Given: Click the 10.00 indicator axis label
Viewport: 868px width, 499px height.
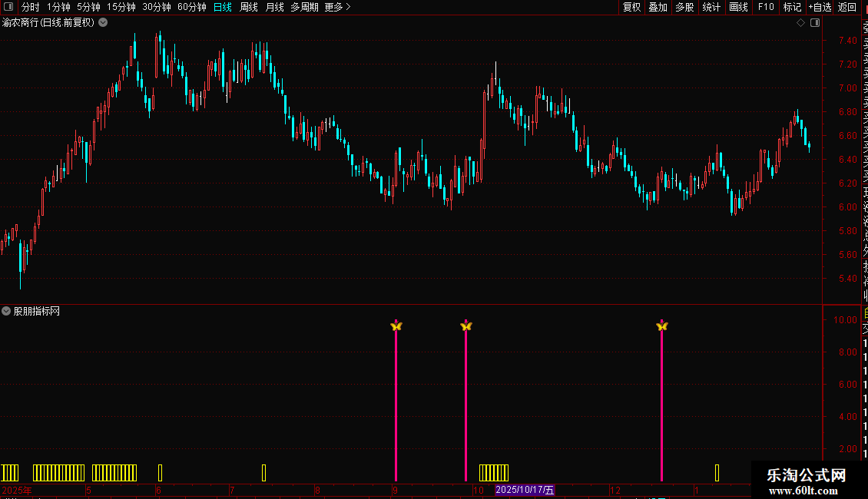Looking at the screenshot, I should coord(845,320).
